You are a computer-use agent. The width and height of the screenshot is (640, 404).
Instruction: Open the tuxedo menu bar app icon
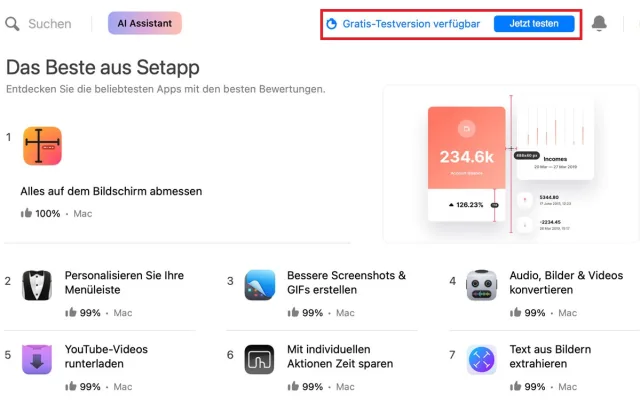[37, 285]
